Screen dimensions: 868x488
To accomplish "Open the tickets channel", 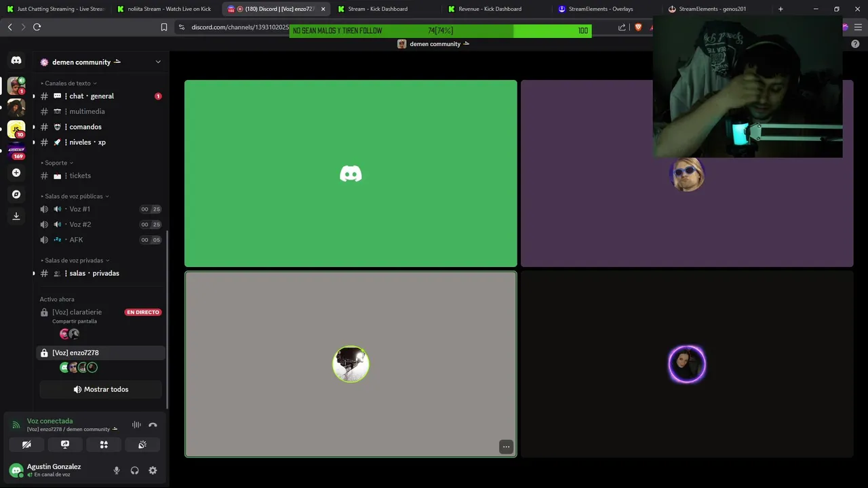I will click(x=100, y=176).
